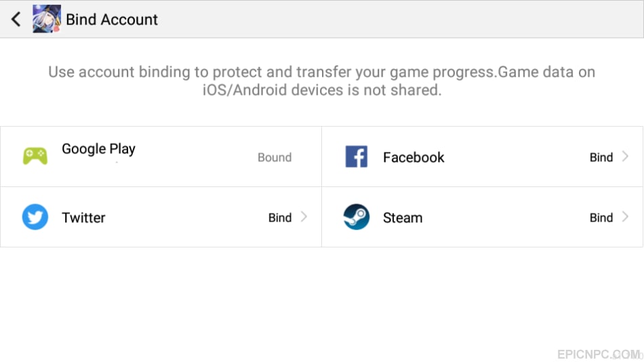644x362 pixels.
Task: Go back using the left arrow
Action: [16, 19]
